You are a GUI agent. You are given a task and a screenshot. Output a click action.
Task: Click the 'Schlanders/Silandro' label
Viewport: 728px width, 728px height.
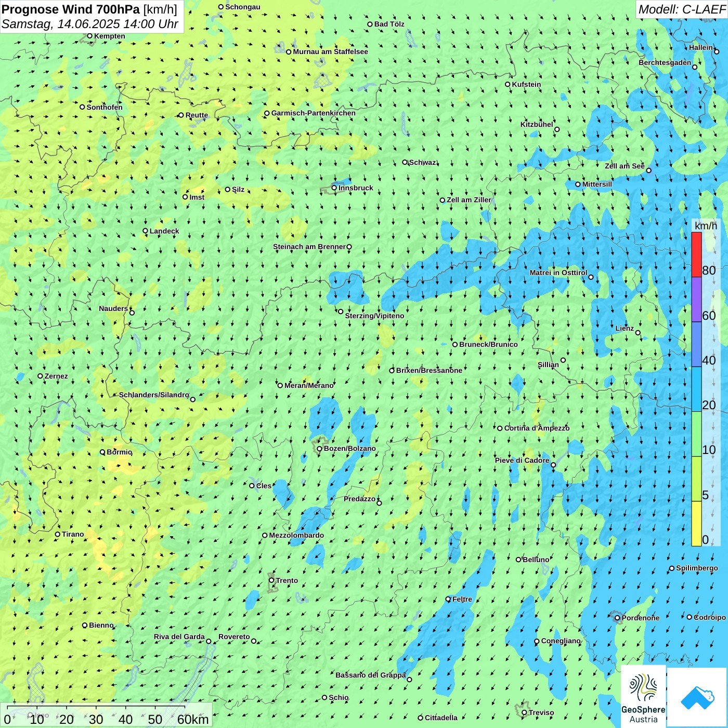tap(154, 395)
